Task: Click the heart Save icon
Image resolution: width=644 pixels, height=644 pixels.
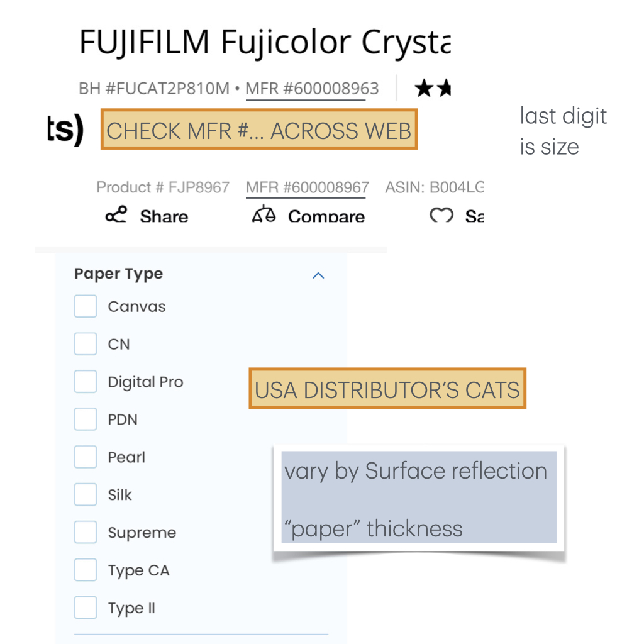Action: pyautogui.click(x=441, y=216)
